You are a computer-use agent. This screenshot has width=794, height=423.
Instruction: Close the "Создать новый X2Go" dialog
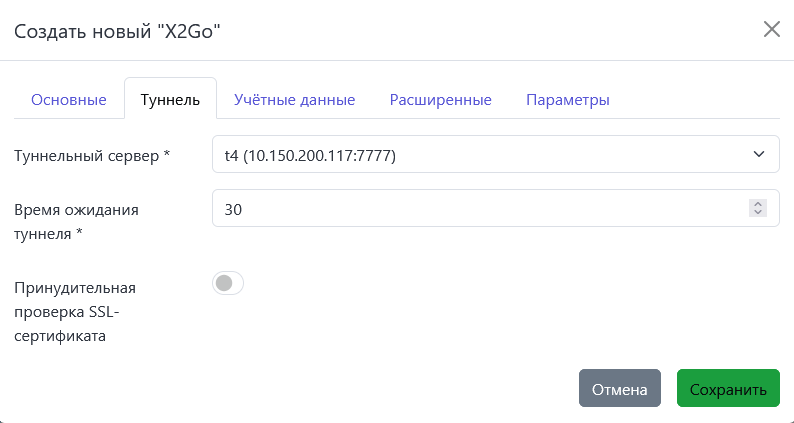coord(771,29)
